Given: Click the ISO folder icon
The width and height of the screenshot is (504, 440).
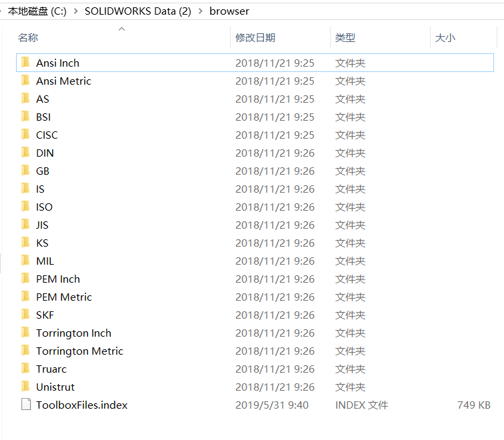Looking at the screenshot, I should click(26, 207).
